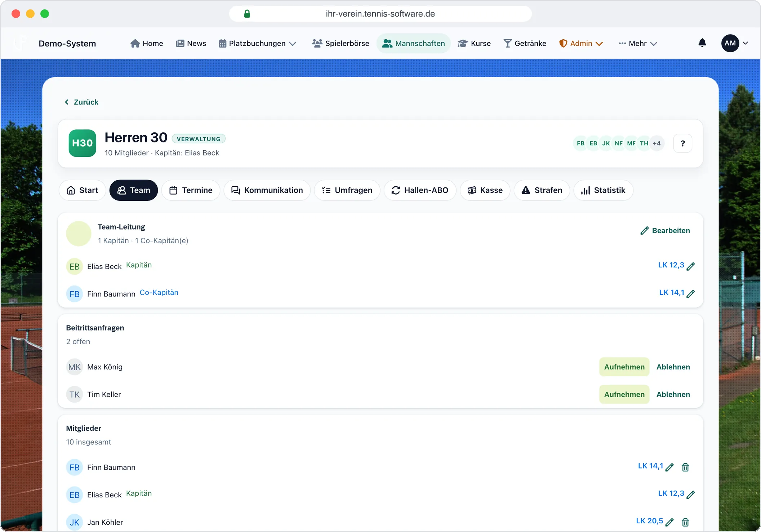Click the MK avatar of Max König
The width and height of the screenshot is (761, 532).
(x=75, y=367)
